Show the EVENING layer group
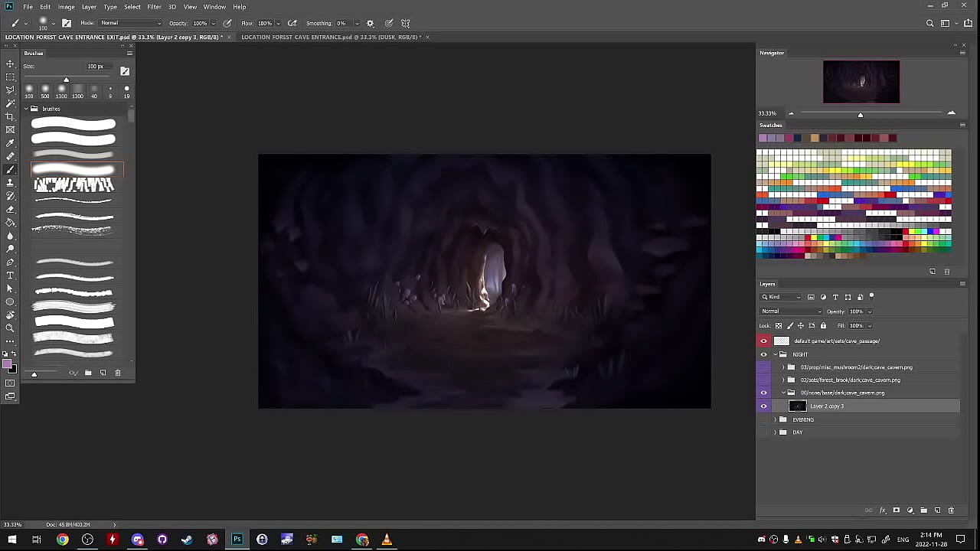 (x=763, y=419)
